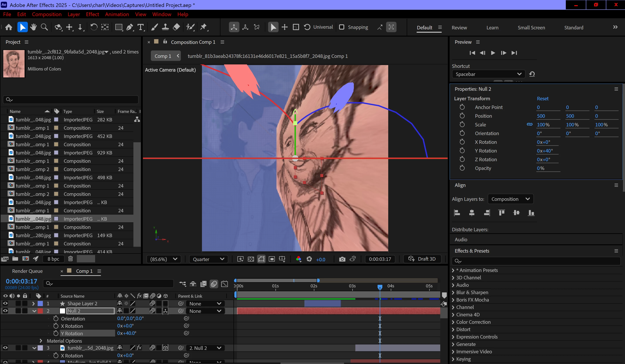Toggle Y Rotation stopwatch in timeline
Viewport: 625px width, 364px height.
point(56,333)
